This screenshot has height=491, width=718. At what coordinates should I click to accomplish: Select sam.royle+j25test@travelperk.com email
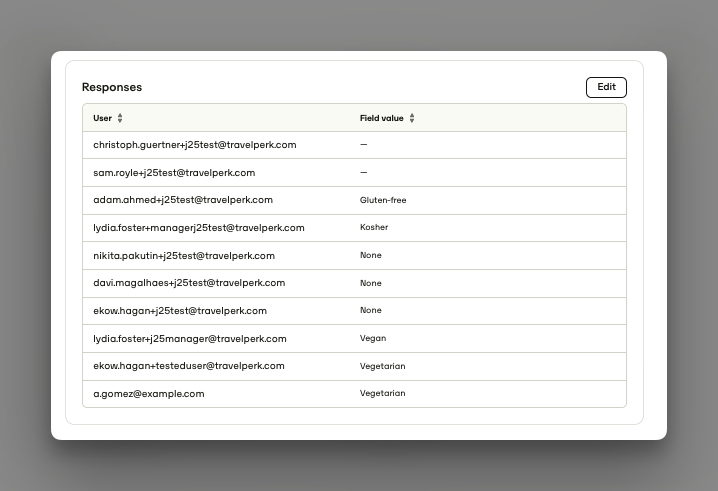(174, 173)
